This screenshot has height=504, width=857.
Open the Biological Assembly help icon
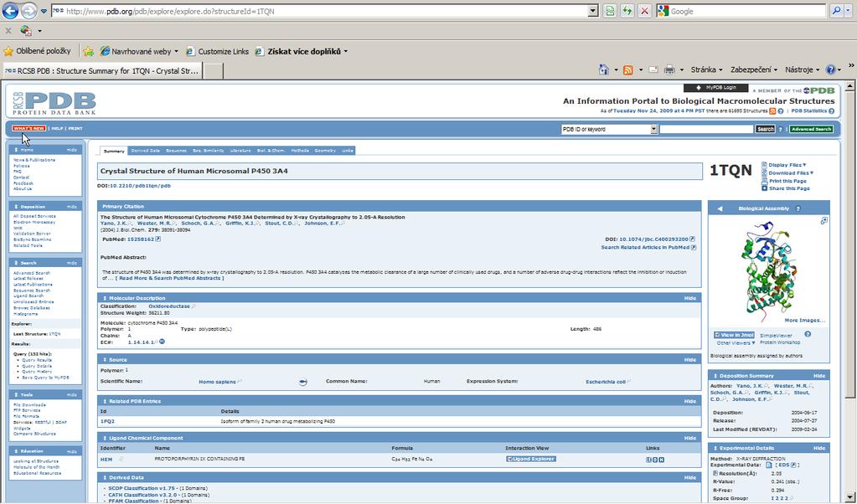(x=798, y=208)
